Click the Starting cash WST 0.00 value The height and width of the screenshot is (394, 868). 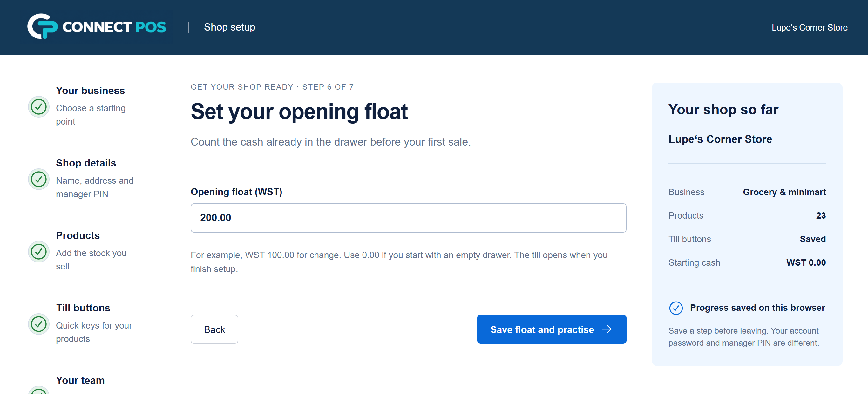[806, 262]
